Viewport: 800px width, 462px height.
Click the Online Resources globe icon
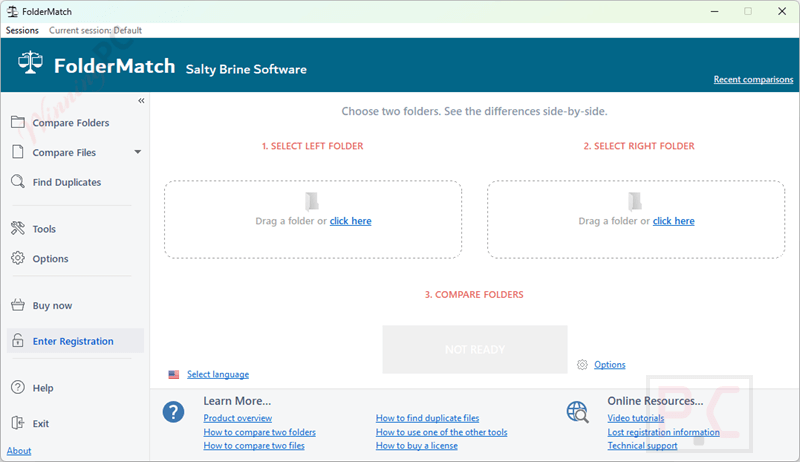click(x=578, y=412)
